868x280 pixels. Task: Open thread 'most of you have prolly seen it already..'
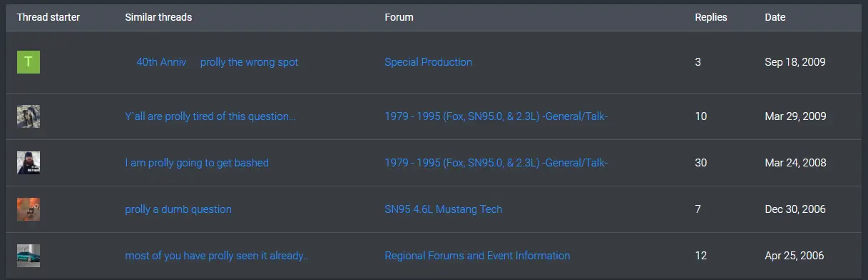(217, 256)
